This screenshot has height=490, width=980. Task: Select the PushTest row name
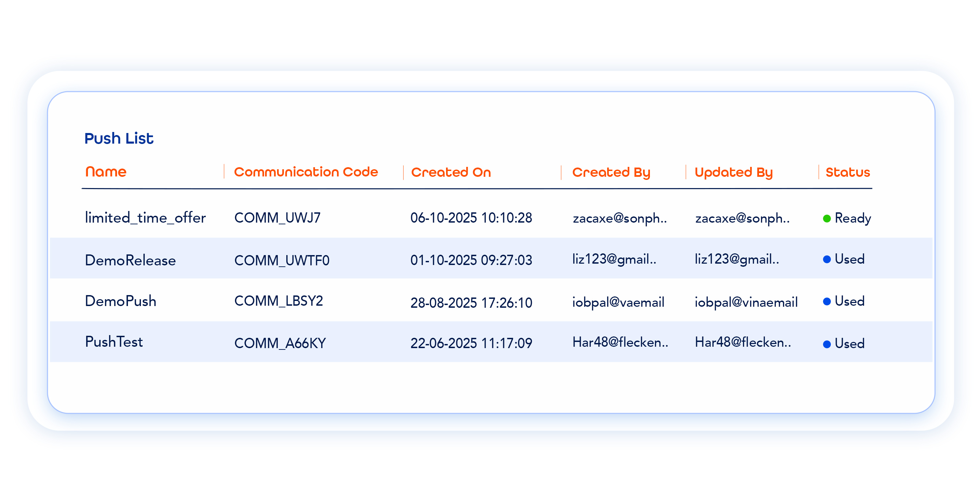114,342
